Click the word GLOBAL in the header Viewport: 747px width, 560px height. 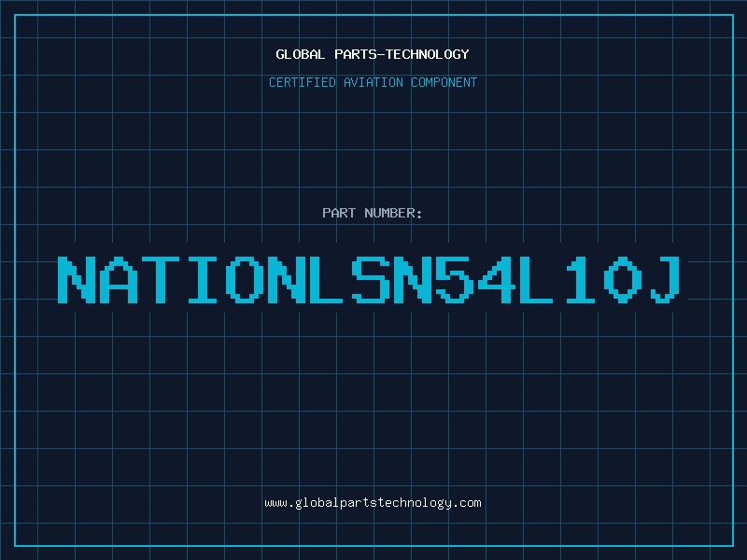300,54
